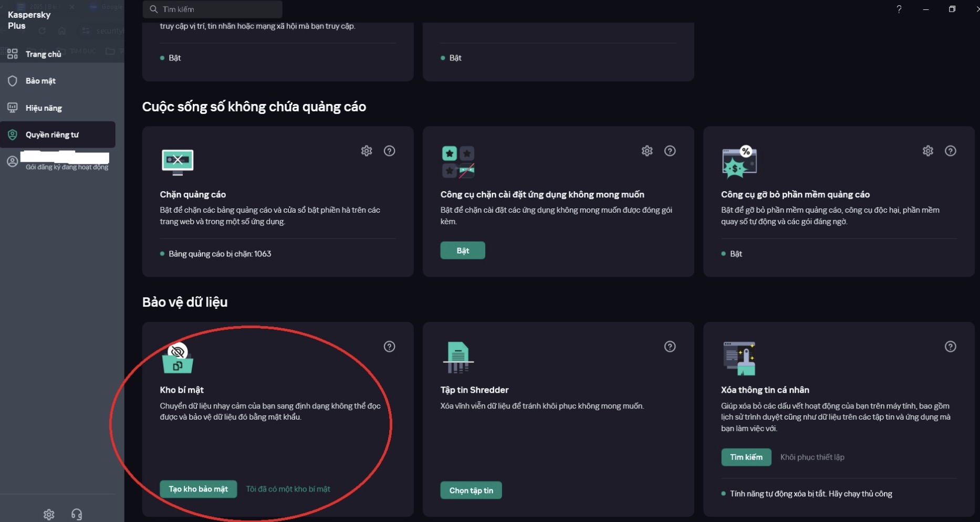Open the Bảo mật section

pos(39,81)
